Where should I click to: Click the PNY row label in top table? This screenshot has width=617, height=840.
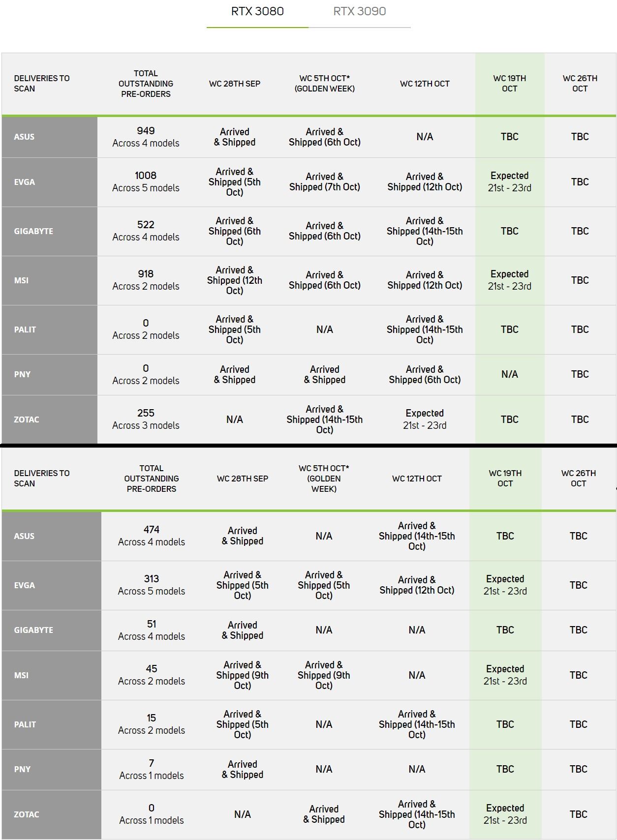(x=50, y=374)
